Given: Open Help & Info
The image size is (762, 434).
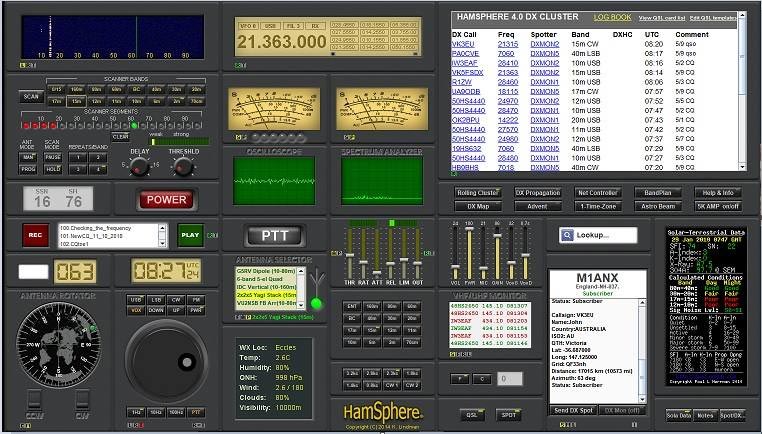Looking at the screenshot, I should pyautogui.click(x=718, y=192).
